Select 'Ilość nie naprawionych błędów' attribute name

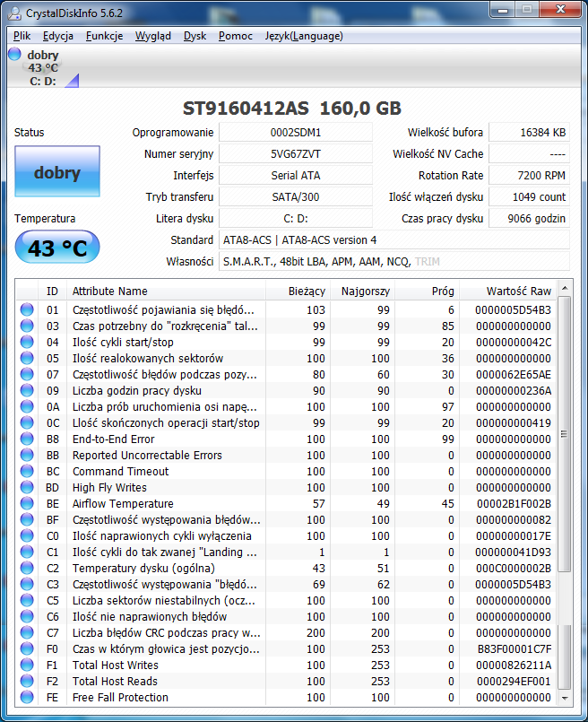click(150, 616)
